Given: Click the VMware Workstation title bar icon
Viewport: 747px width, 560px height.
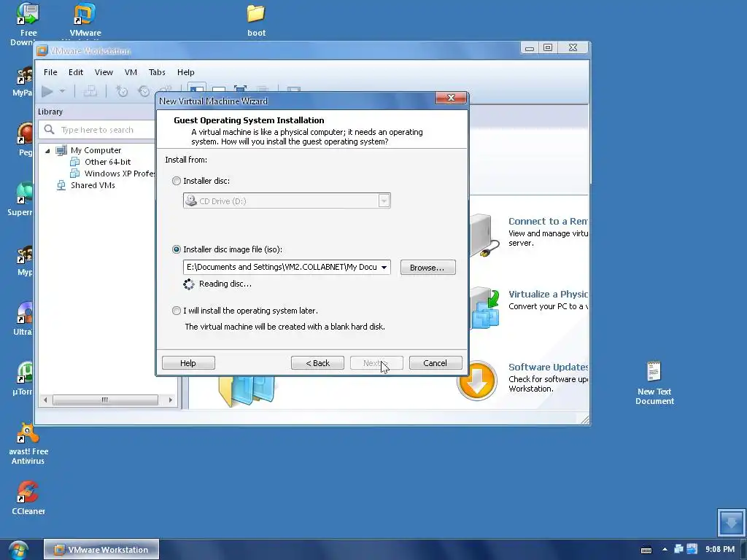Looking at the screenshot, I should [42, 51].
